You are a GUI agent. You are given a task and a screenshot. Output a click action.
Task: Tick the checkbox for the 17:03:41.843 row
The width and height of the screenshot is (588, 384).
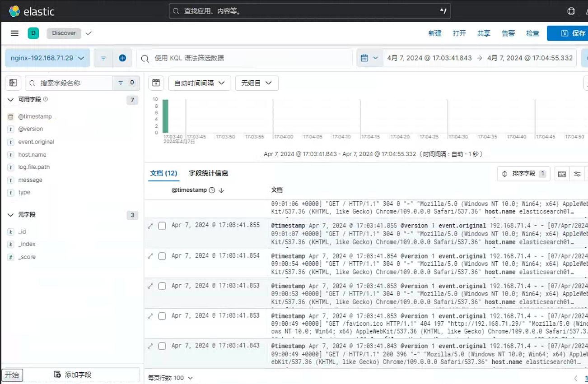point(162,346)
